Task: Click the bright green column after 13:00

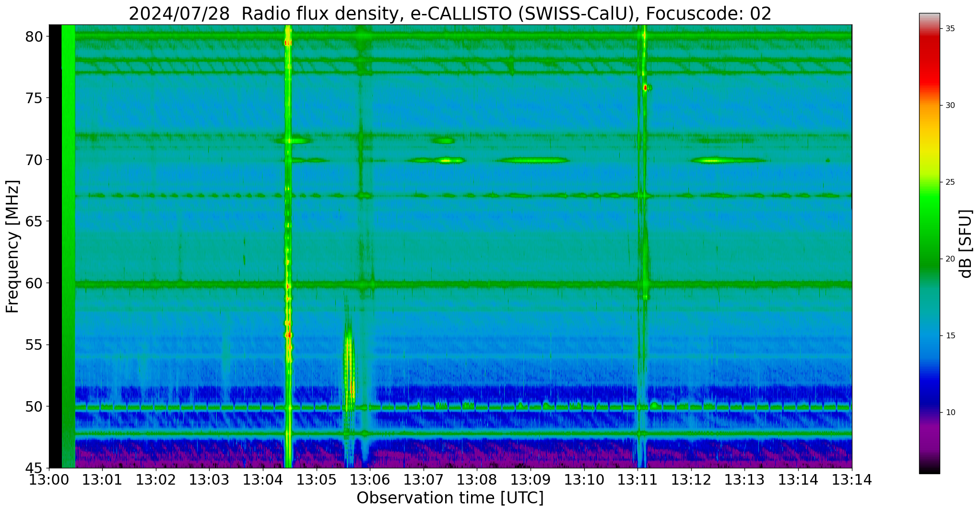Action: click(69, 246)
